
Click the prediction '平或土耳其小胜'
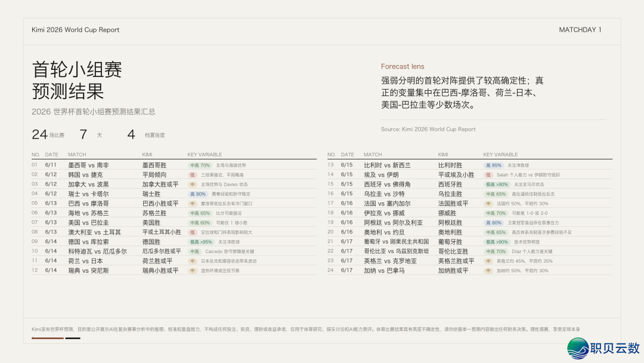click(162, 232)
